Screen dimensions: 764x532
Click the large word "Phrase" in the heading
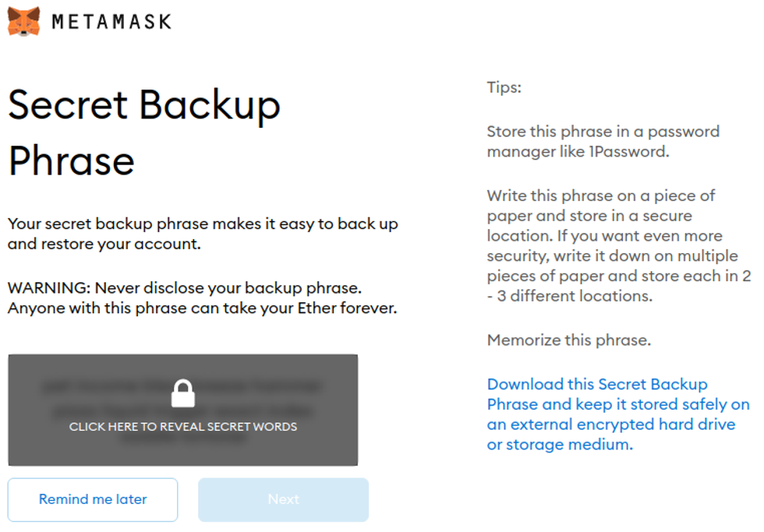(72, 160)
